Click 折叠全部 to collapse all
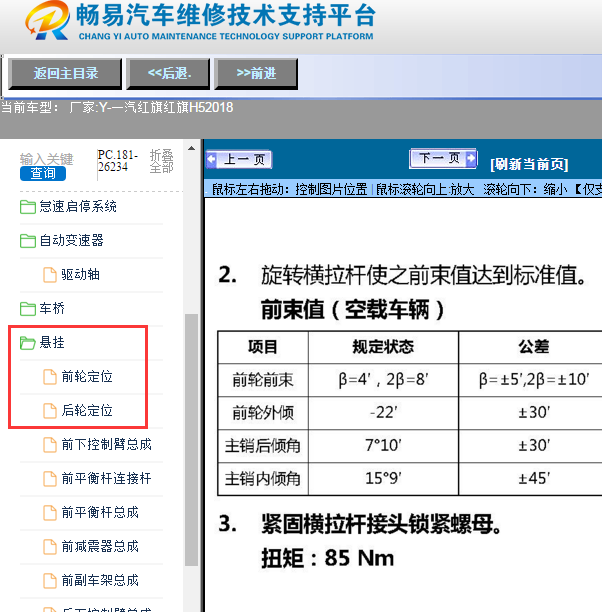 tap(161, 161)
